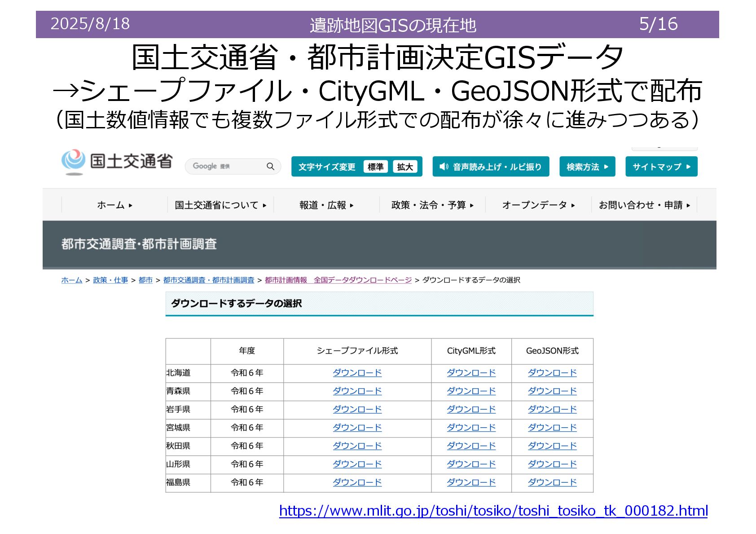Image resolution: width=756 pixels, height=534 pixels.
Task: Download 福島県 shapefile format
Action: 357,482
